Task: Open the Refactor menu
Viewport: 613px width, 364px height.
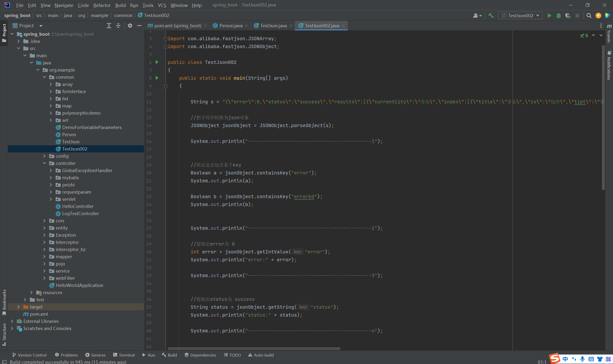Action: pyautogui.click(x=102, y=5)
